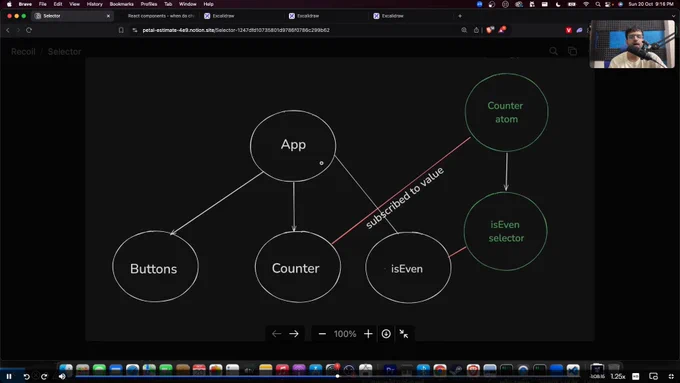Zoom in with the plus button
Viewport: 680px width, 383px height.
pos(368,334)
